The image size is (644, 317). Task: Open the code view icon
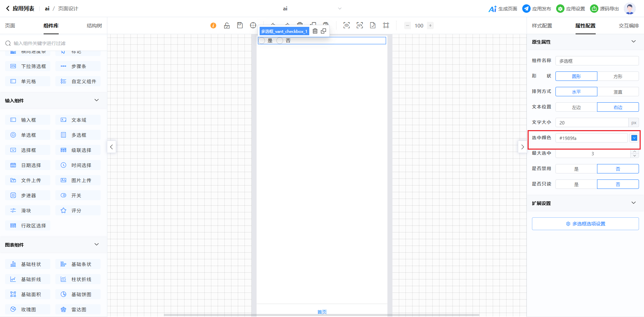tap(360, 25)
